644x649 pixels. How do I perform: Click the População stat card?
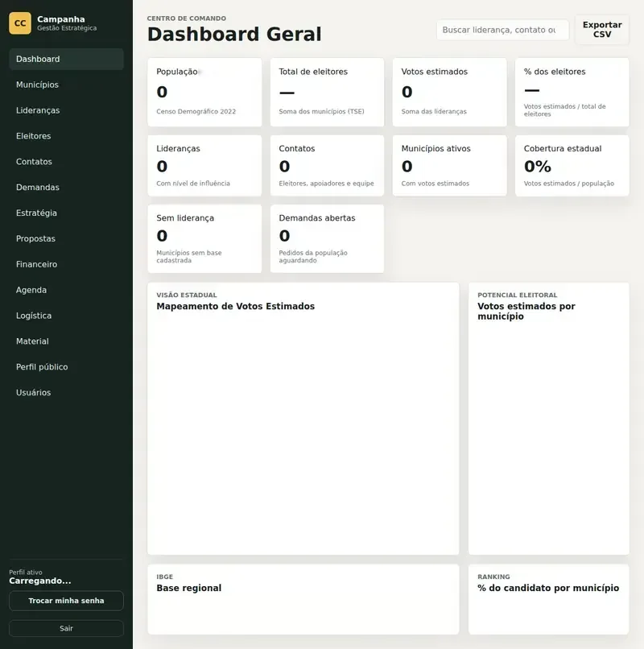tap(204, 93)
